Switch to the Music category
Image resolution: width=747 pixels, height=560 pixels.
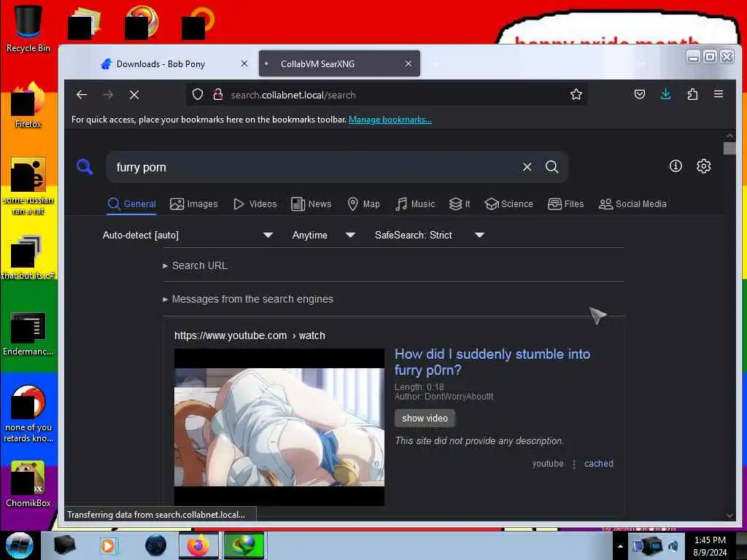[415, 204]
